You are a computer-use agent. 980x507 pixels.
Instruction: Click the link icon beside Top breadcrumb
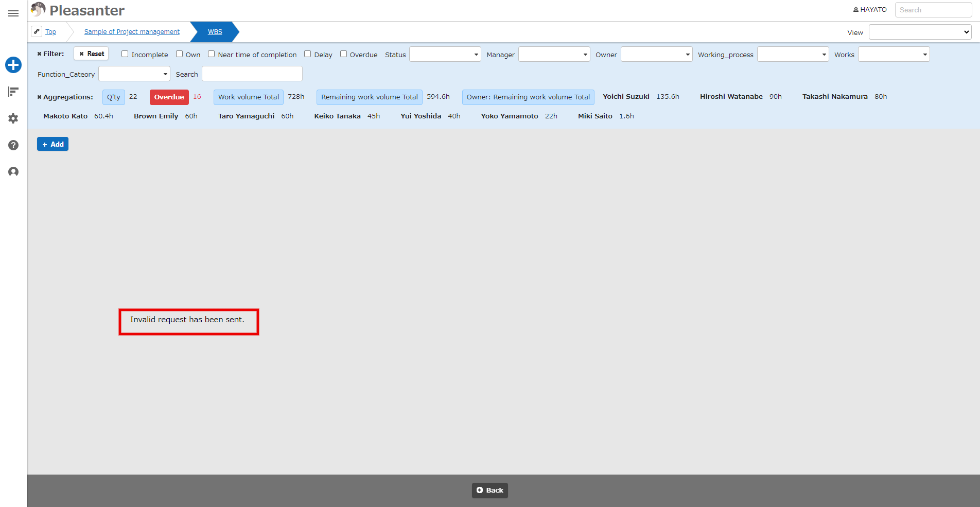pos(37,31)
